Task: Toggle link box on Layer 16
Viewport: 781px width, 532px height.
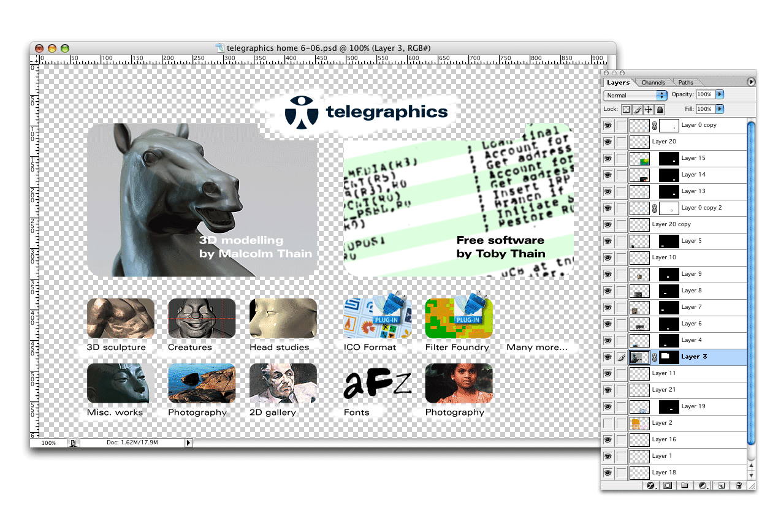Action: coord(622,439)
